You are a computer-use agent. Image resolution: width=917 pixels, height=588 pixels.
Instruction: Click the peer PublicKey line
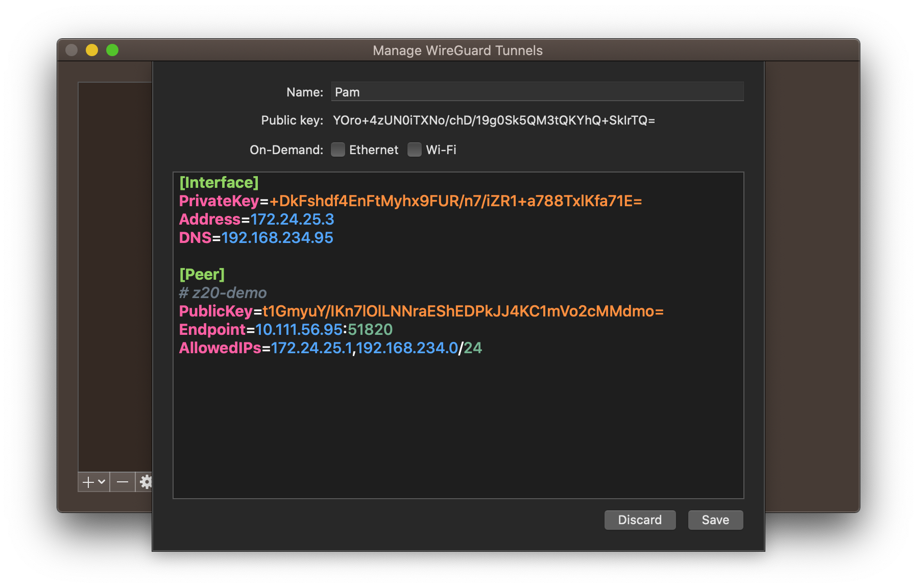pos(421,311)
